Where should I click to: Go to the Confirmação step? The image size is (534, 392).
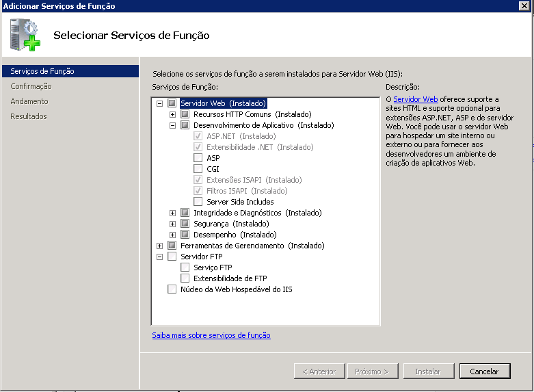(31, 86)
